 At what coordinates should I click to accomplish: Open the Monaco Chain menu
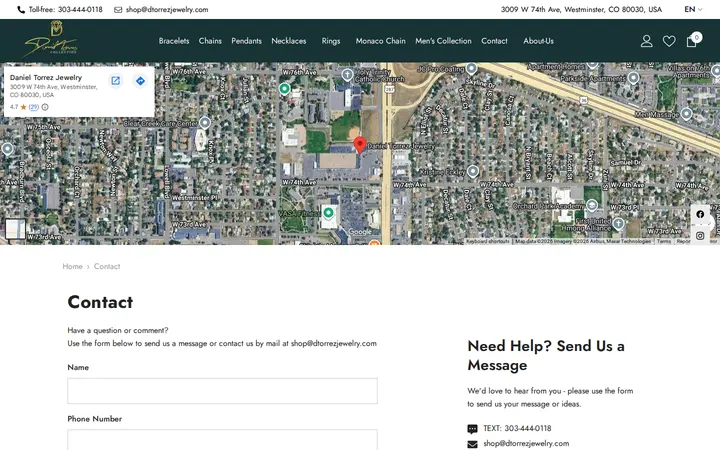coord(381,41)
